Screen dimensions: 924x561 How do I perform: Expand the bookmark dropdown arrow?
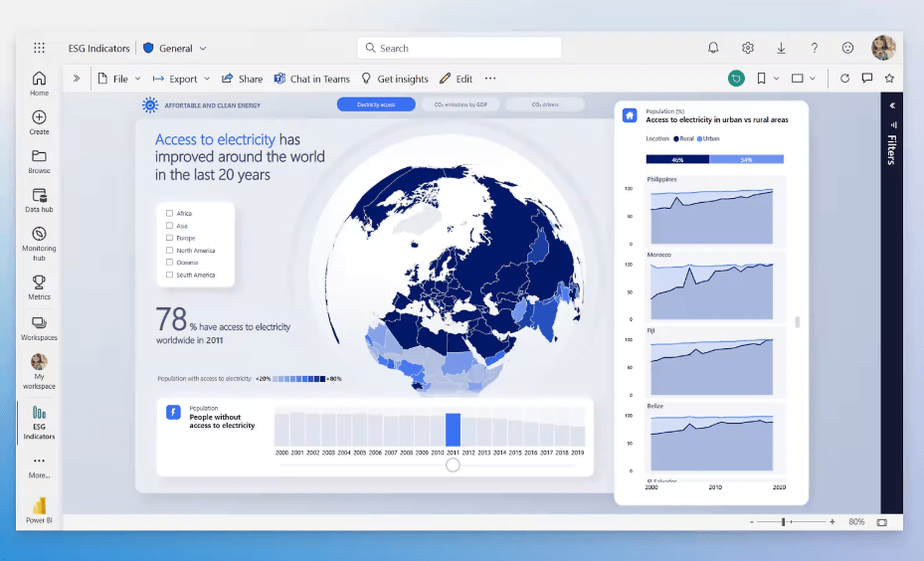tap(776, 79)
